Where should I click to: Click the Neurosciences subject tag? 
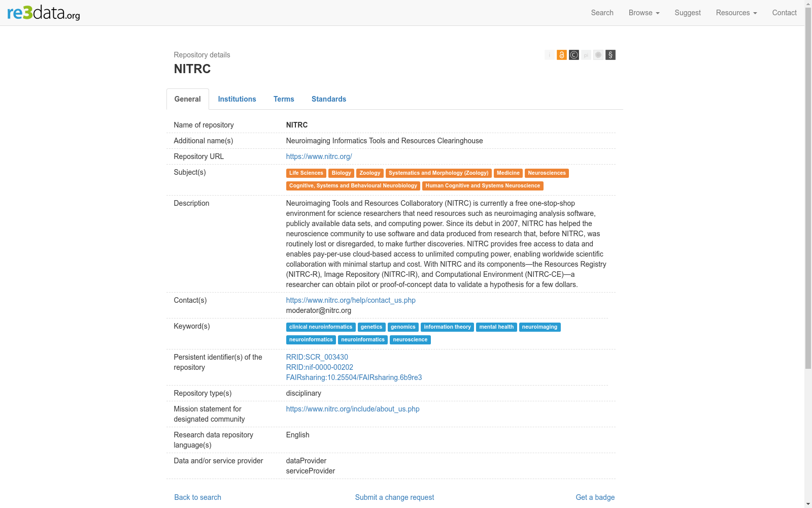click(547, 173)
